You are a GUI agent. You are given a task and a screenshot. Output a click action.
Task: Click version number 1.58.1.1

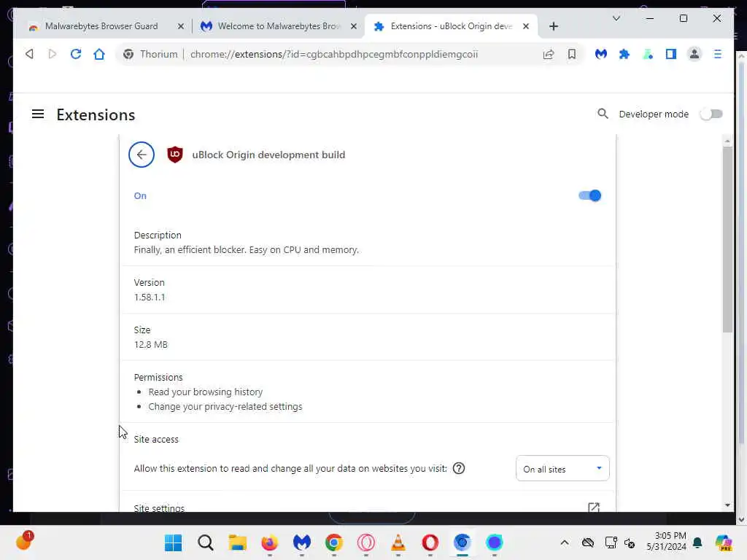pos(150,297)
